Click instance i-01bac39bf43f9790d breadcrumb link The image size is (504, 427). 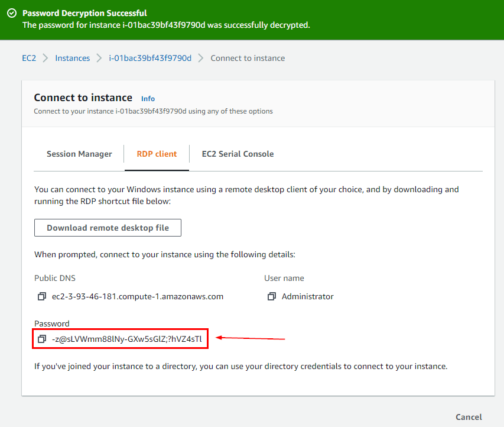tap(149, 58)
